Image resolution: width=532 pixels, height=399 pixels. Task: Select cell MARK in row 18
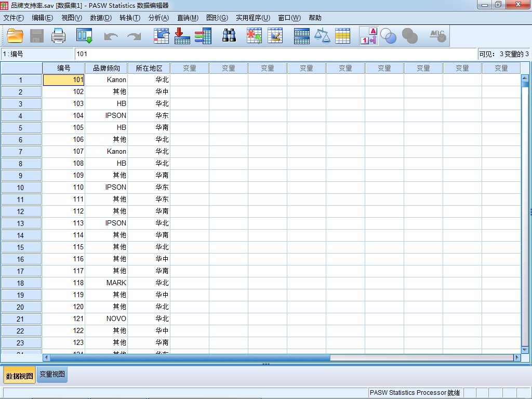coord(106,283)
